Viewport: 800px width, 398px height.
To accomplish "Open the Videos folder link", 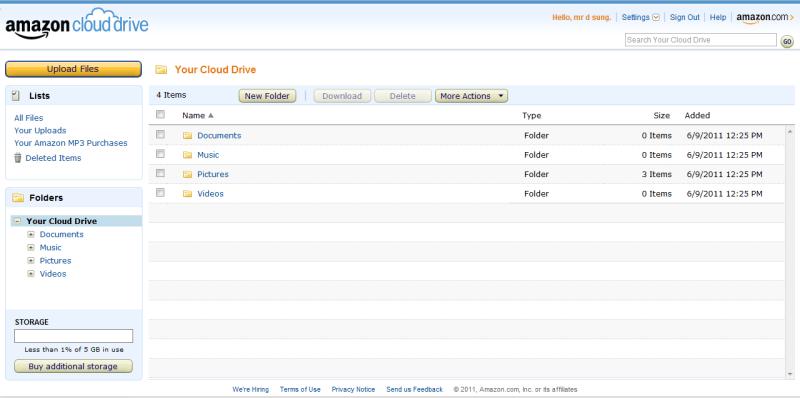I will (x=210, y=194).
